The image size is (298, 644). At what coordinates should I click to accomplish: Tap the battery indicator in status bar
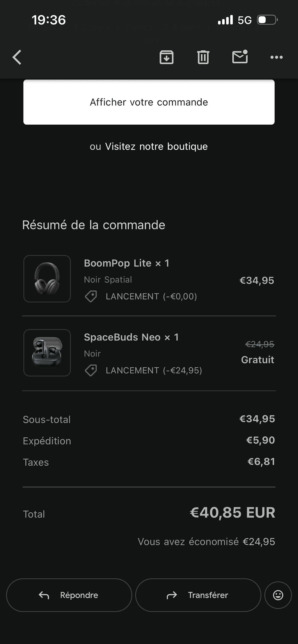[267, 20]
